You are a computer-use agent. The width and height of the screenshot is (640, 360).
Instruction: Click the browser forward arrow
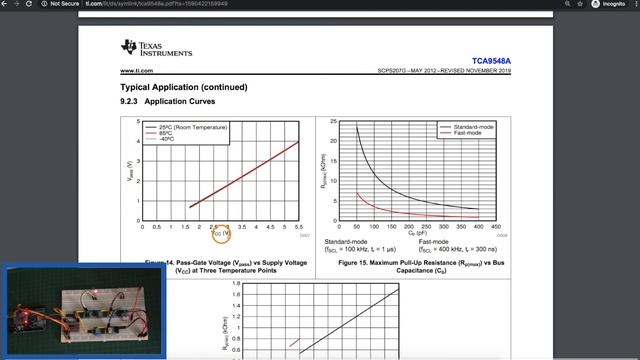pyautogui.click(x=16, y=4)
